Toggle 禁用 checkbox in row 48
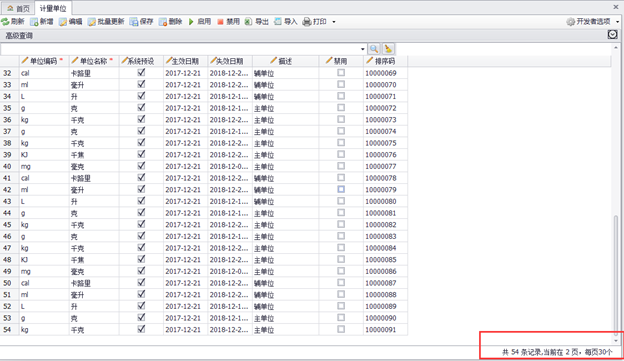Screen dimensions: 624x361 (x=341, y=259)
